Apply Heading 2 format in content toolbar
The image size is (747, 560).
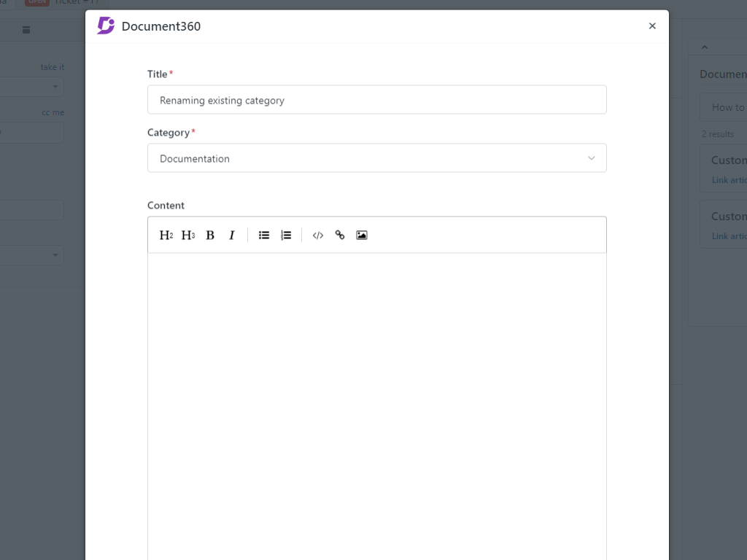(x=166, y=235)
